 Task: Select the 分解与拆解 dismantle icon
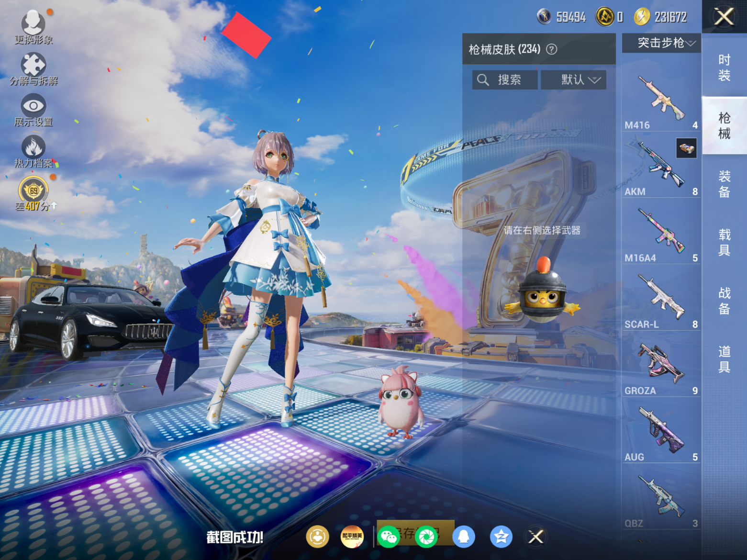pos(33,65)
